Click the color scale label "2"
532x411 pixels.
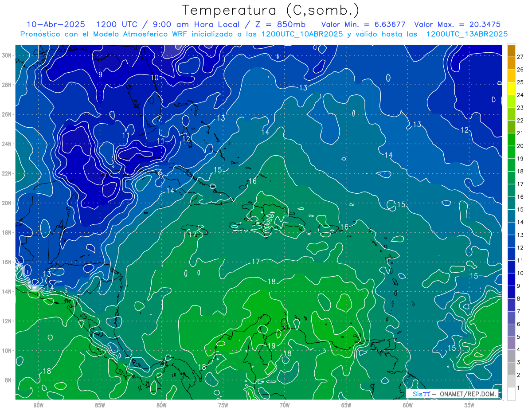[519, 376]
